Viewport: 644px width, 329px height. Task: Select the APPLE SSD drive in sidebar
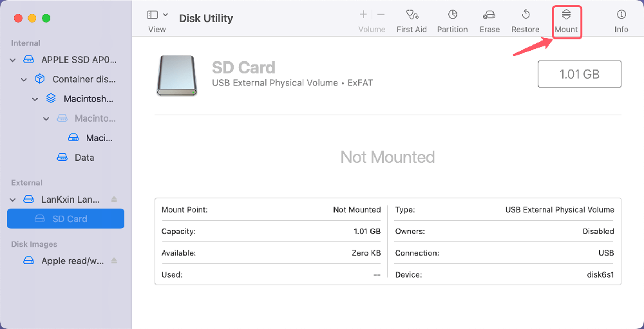pyautogui.click(x=66, y=60)
